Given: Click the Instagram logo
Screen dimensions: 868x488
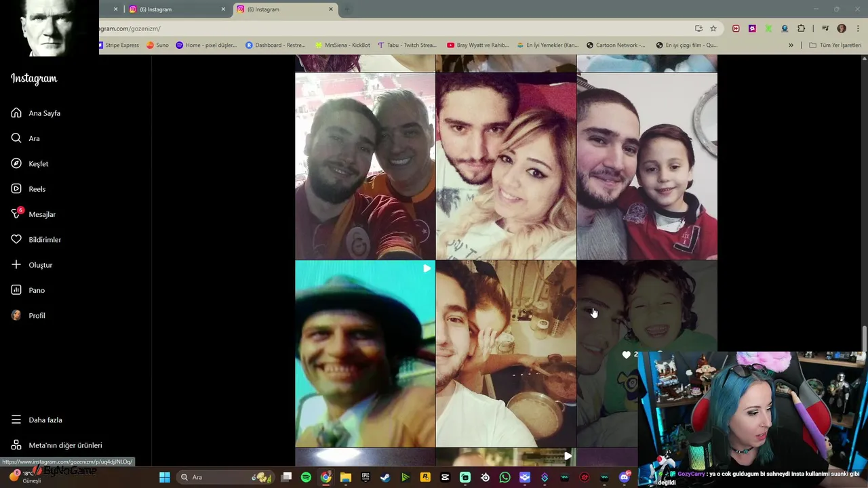Looking at the screenshot, I should pos(34,79).
